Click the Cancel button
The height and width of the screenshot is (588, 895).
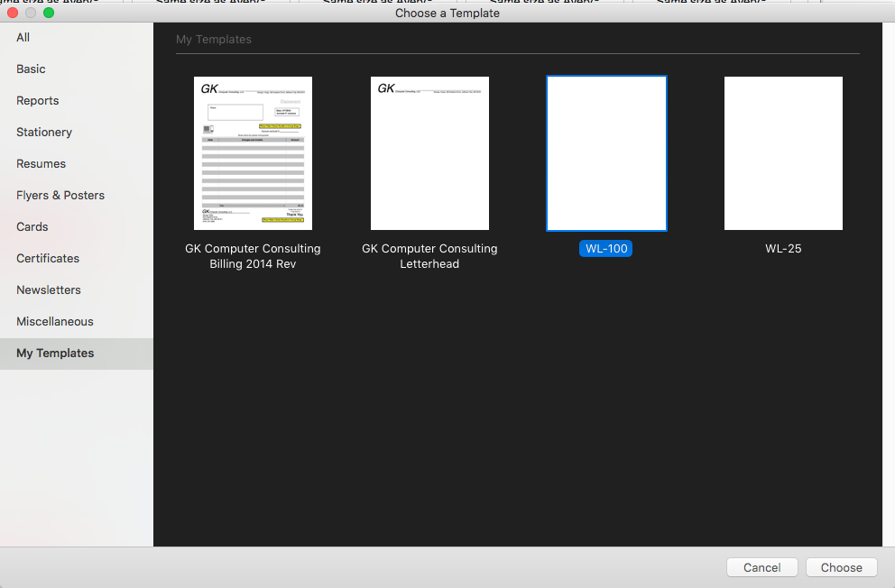[762, 567]
